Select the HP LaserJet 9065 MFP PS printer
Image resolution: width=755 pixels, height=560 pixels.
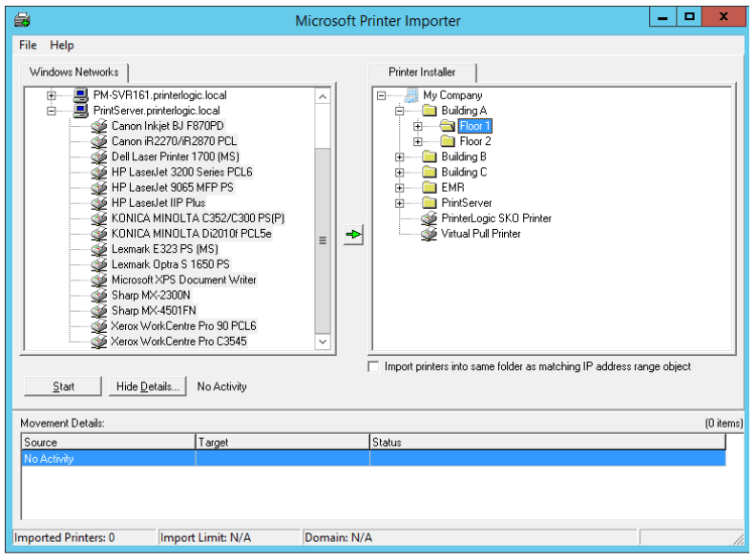pyautogui.click(x=172, y=188)
